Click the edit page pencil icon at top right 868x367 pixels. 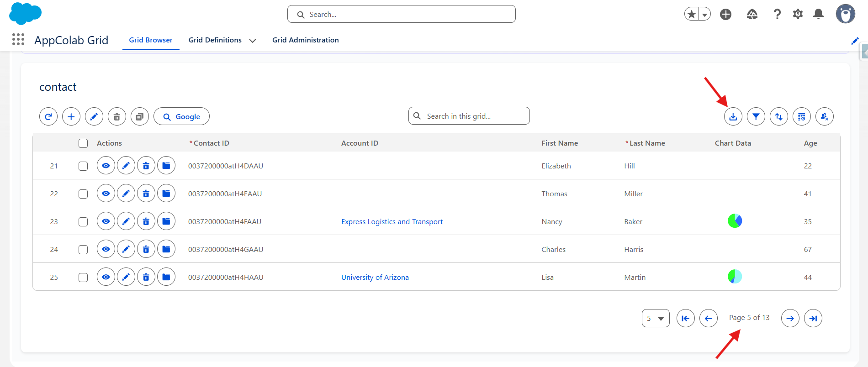pyautogui.click(x=855, y=41)
